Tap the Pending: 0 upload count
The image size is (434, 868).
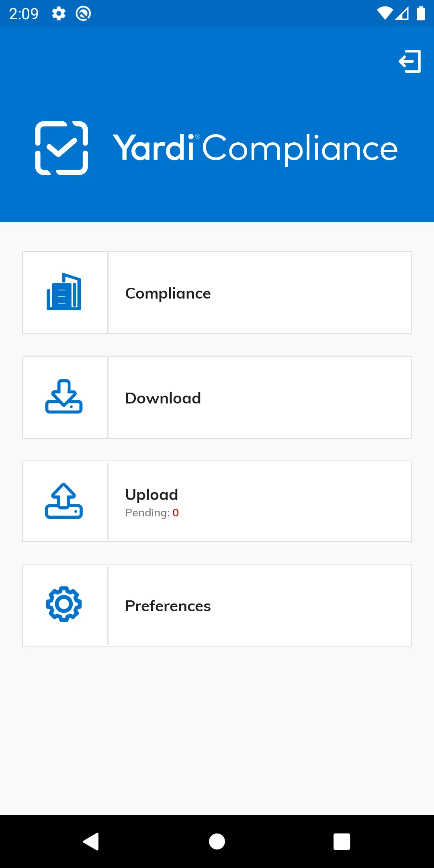pyautogui.click(x=152, y=513)
